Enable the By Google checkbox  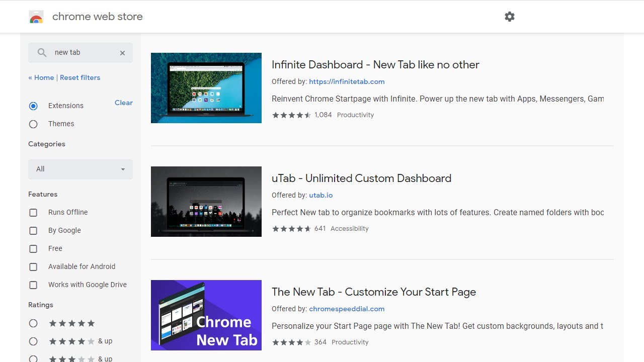point(33,231)
